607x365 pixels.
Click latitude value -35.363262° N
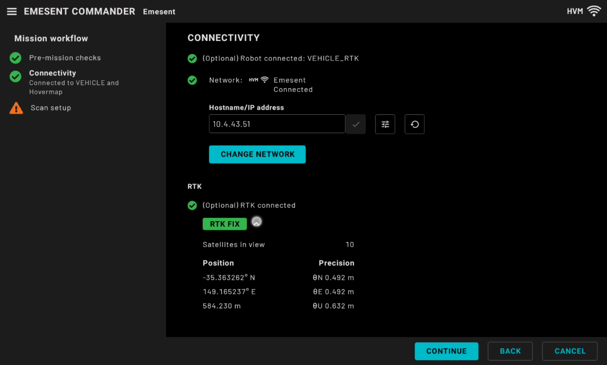pos(229,278)
